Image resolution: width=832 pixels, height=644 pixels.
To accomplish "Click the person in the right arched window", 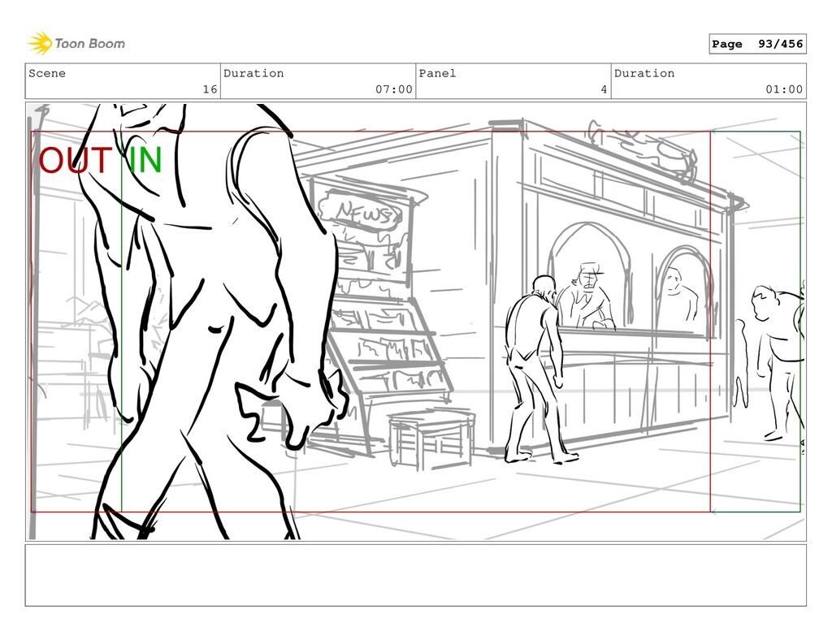I will coord(678,294).
